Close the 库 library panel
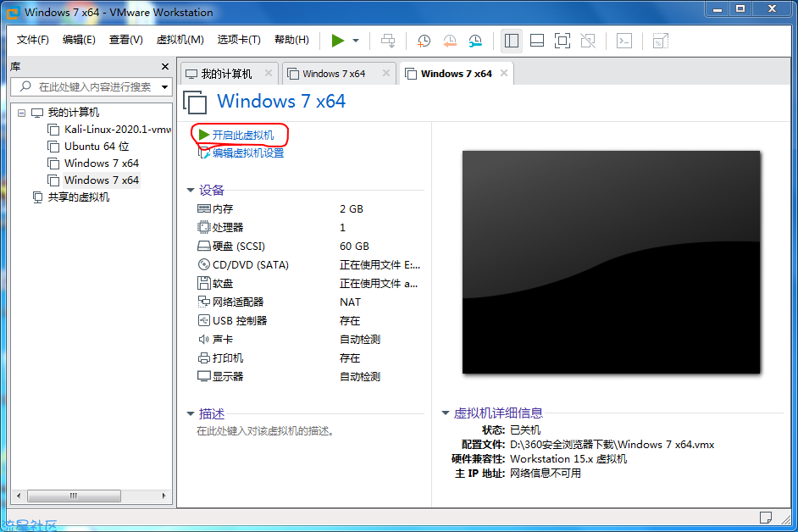The width and height of the screenshot is (798, 532). tap(165, 67)
